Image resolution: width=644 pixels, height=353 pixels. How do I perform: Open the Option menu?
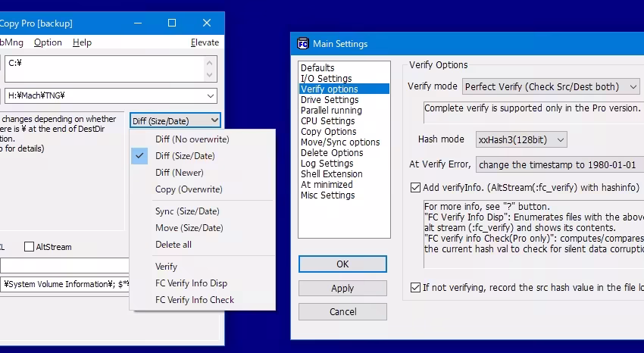(x=48, y=42)
